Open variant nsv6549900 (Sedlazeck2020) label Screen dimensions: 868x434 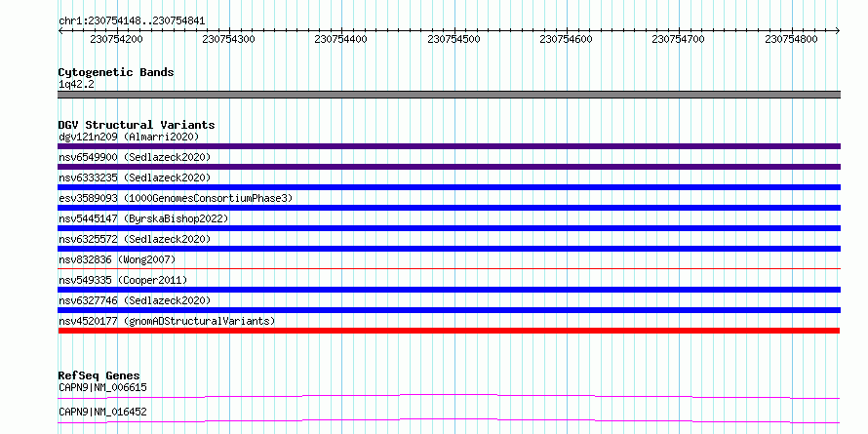point(135,157)
